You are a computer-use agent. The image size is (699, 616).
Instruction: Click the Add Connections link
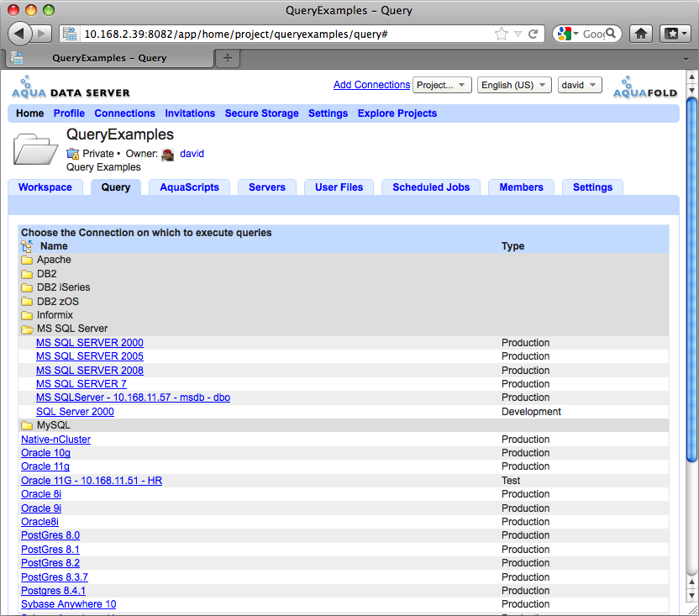pos(372,85)
